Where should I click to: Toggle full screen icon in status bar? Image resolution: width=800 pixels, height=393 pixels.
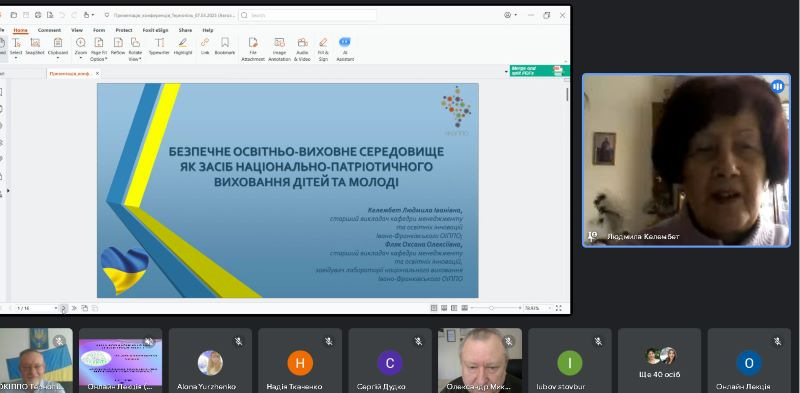pyautogui.click(x=559, y=308)
